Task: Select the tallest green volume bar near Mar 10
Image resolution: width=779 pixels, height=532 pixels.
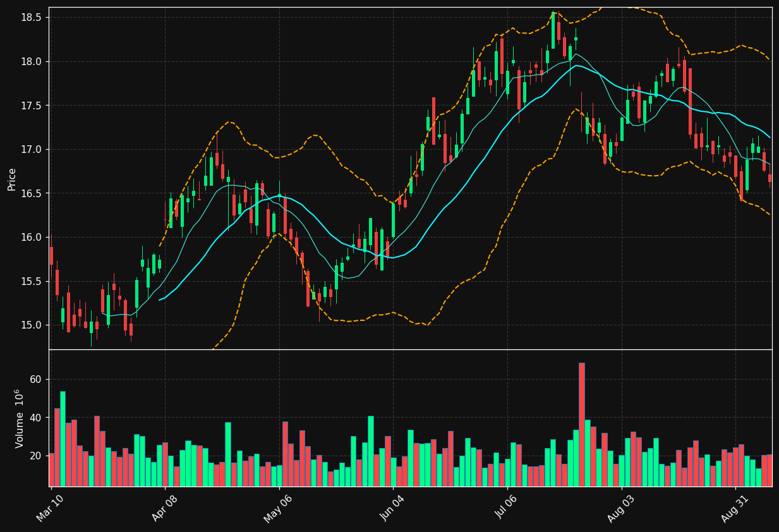Action: 63,438
